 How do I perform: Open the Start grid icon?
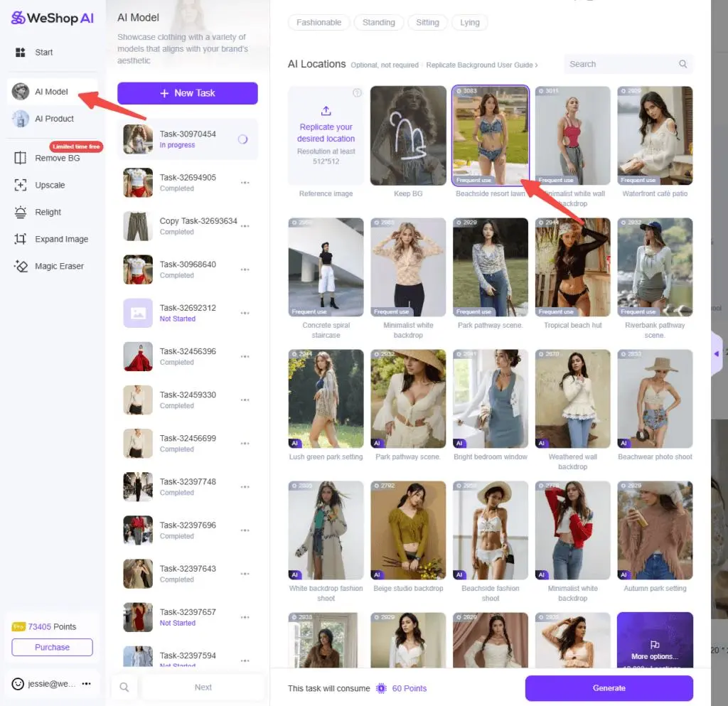(20, 53)
